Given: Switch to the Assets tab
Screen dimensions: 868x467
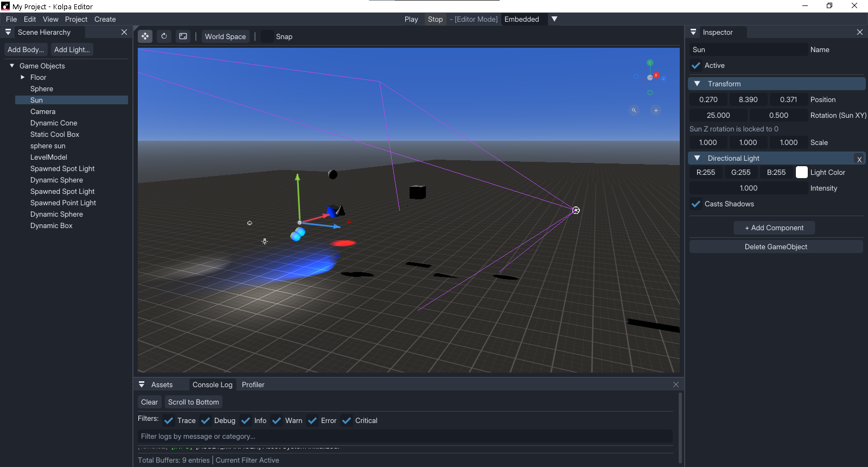Looking at the screenshot, I should pyautogui.click(x=162, y=384).
